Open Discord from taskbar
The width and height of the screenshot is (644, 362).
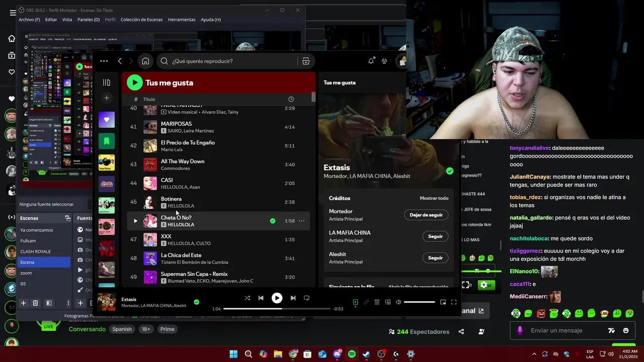point(337,354)
